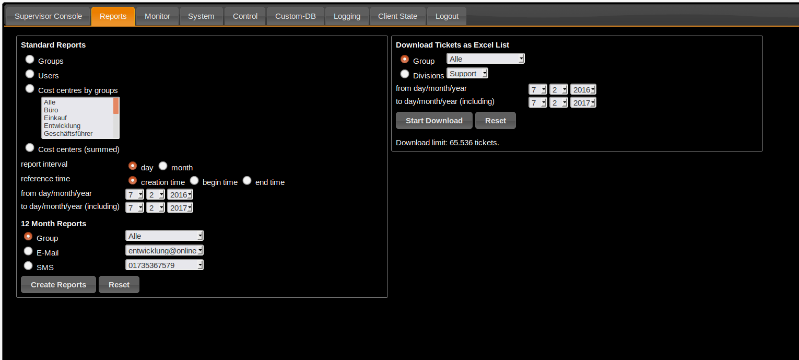Select the Groups standard report radio
Viewport: 799px width, 360px height.
(x=30, y=60)
